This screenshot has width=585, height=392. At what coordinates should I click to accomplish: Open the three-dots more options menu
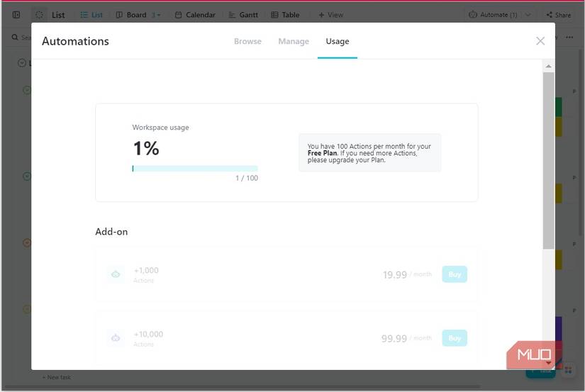pyautogui.click(x=569, y=38)
